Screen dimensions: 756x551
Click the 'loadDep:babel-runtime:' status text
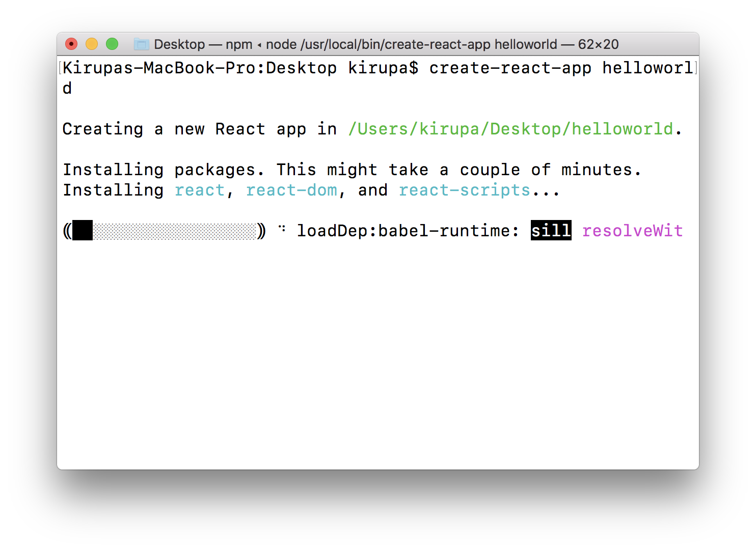408,231
